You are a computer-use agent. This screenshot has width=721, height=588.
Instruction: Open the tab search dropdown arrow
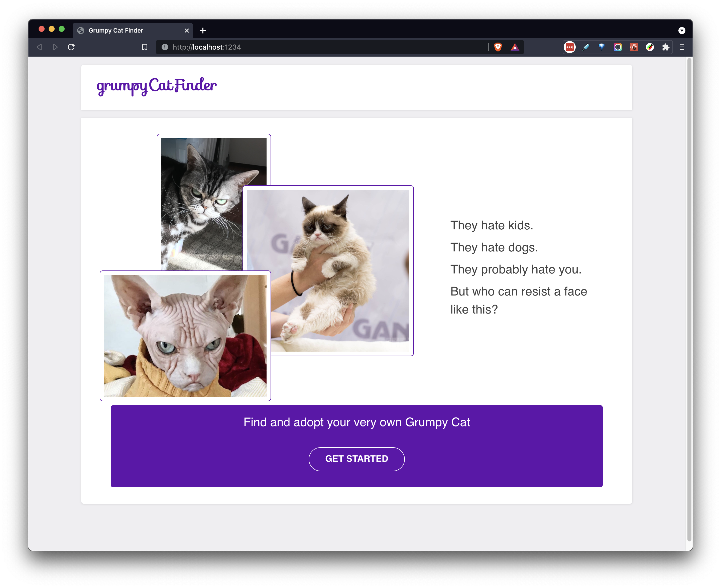point(681,30)
